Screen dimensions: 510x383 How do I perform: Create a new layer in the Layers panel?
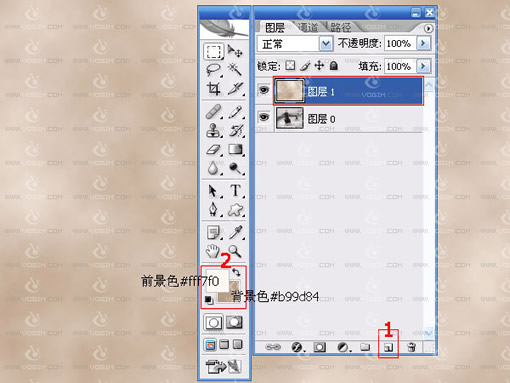coord(389,348)
